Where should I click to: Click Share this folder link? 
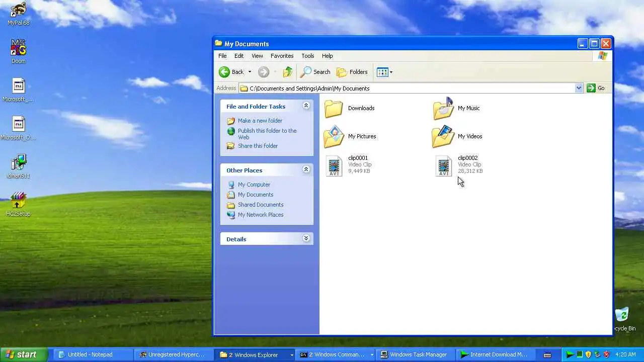point(258,146)
